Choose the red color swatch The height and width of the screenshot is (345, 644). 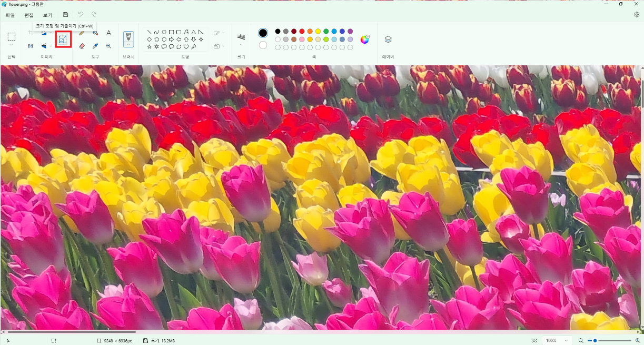[x=302, y=32]
